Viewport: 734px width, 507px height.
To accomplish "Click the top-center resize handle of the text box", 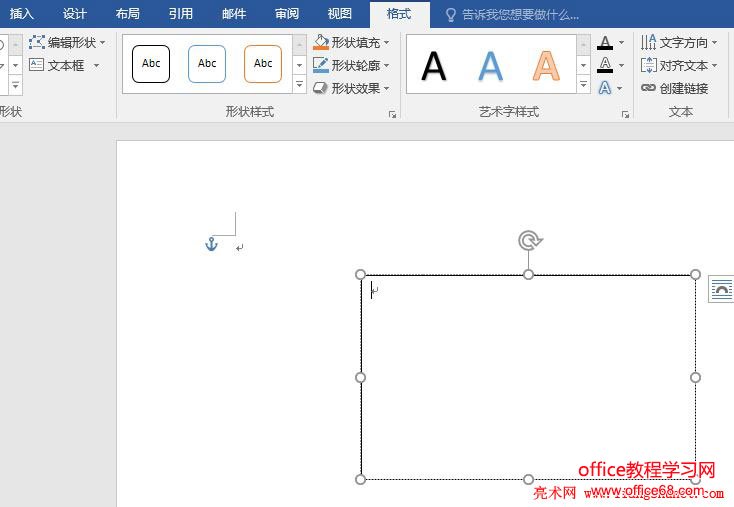I will click(x=528, y=275).
